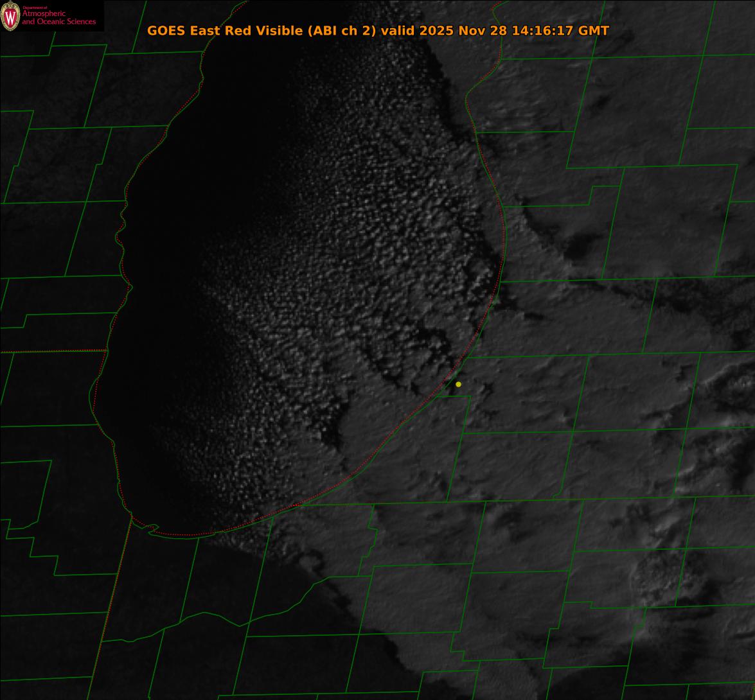Click the yellow dot location marker
Screen dimensions: 755x700
click(x=458, y=384)
